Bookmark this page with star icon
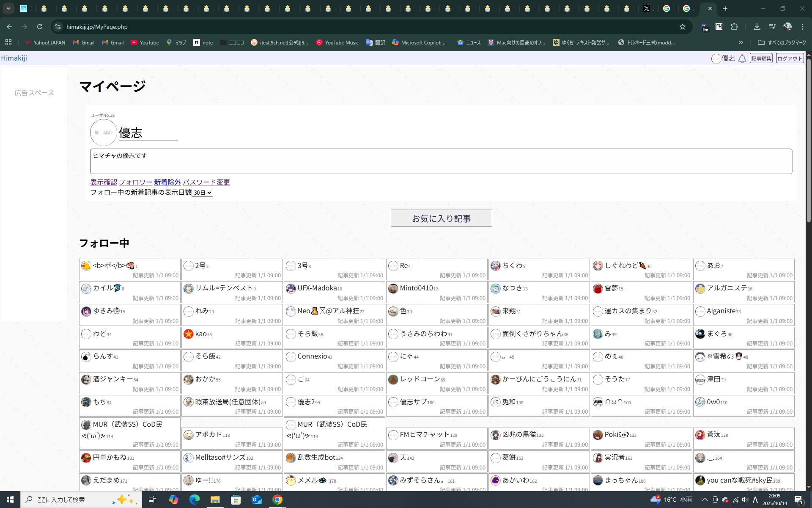 click(682, 27)
